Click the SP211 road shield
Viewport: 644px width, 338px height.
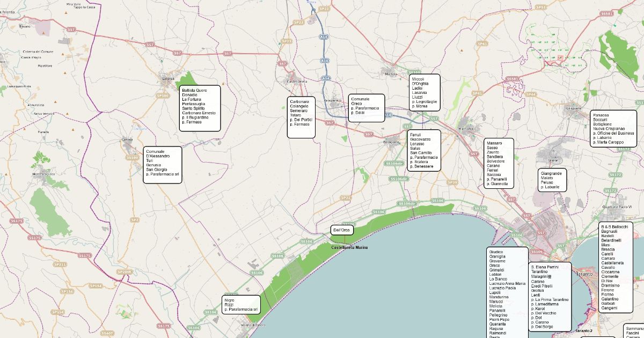point(60,264)
